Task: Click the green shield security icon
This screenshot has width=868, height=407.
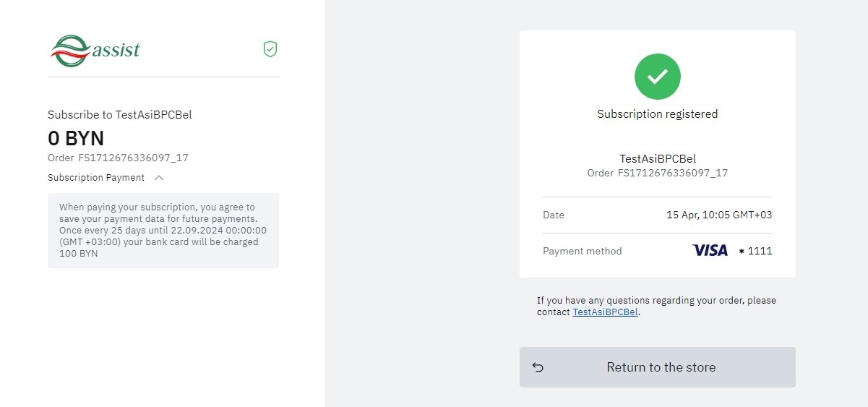Action: [x=270, y=49]
